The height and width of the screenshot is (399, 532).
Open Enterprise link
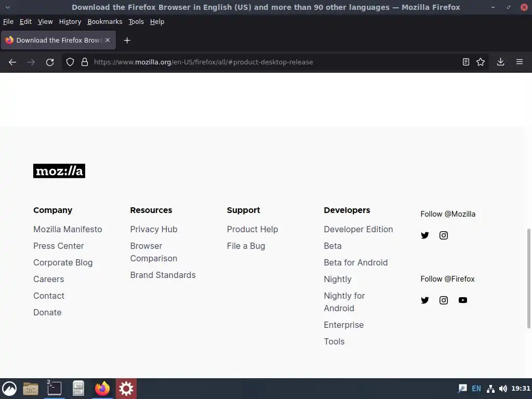344,325
